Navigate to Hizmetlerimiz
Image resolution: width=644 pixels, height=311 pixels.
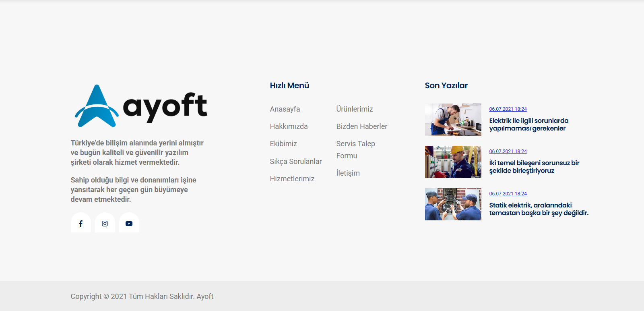pyautogui.click(x=292, y=179)
